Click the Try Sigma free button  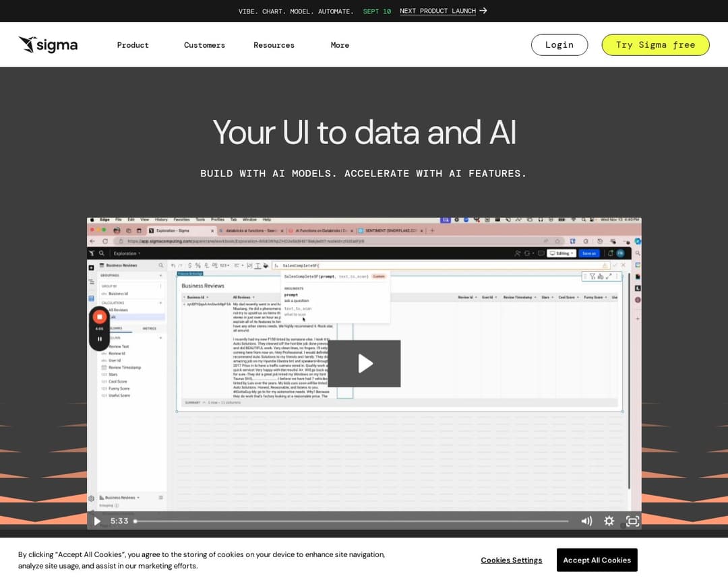point(655,45)
